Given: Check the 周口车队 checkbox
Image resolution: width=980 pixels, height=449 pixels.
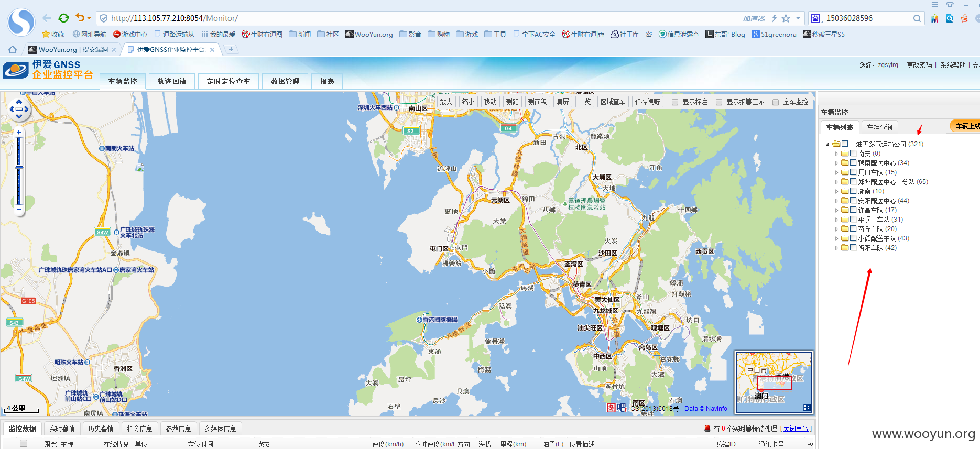Looking at the screenshot, I should (x=853, y=172).
